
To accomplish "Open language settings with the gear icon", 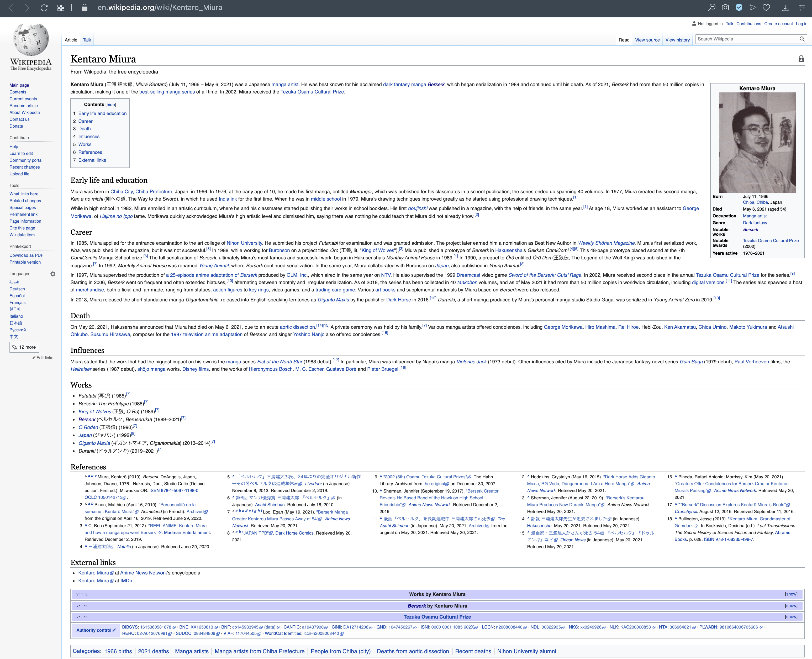I will 53,274.
